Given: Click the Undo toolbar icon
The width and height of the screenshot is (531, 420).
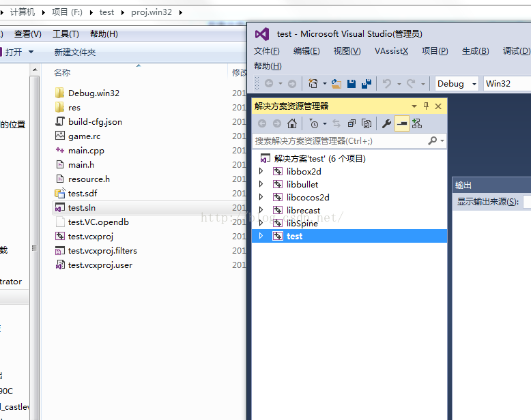Looking at the screenshot, I should tap(387, 83).
